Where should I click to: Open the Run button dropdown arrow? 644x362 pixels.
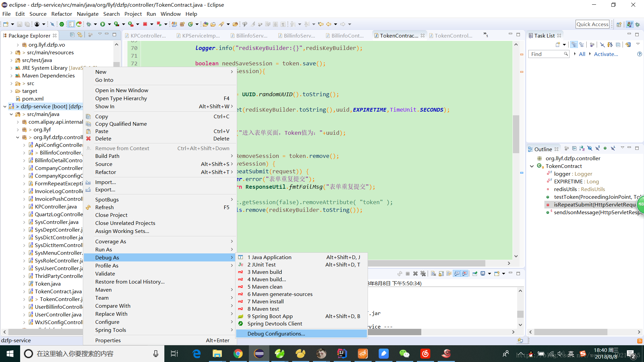point(109,24)
